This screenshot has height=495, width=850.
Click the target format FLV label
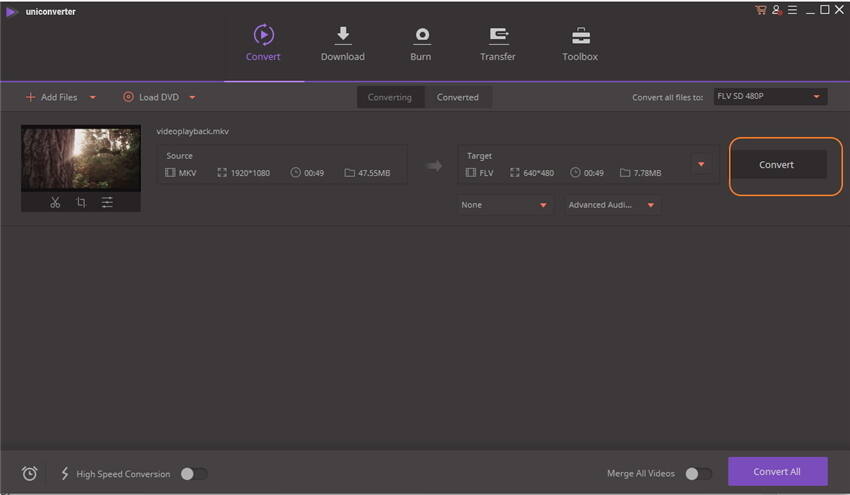coord(486,173)
